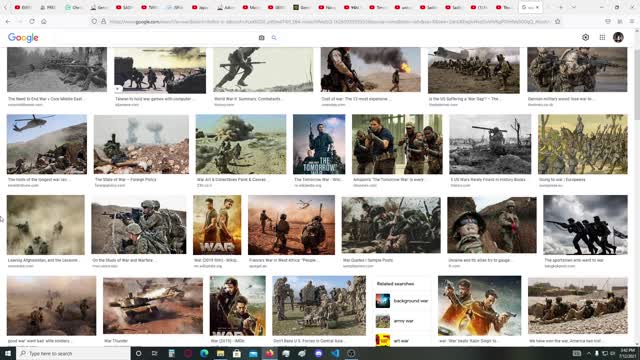640x360 pixels.
Task: Open volume control in system tray
Action: 612,353
